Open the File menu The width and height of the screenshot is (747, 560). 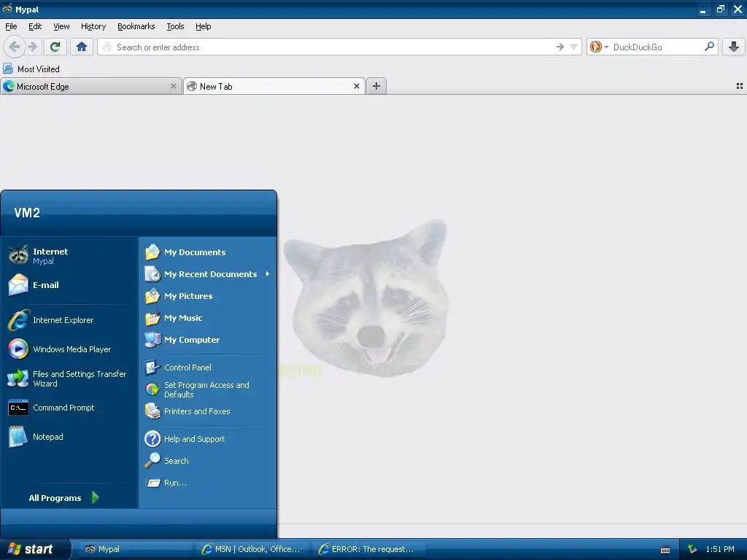(11, 26)
